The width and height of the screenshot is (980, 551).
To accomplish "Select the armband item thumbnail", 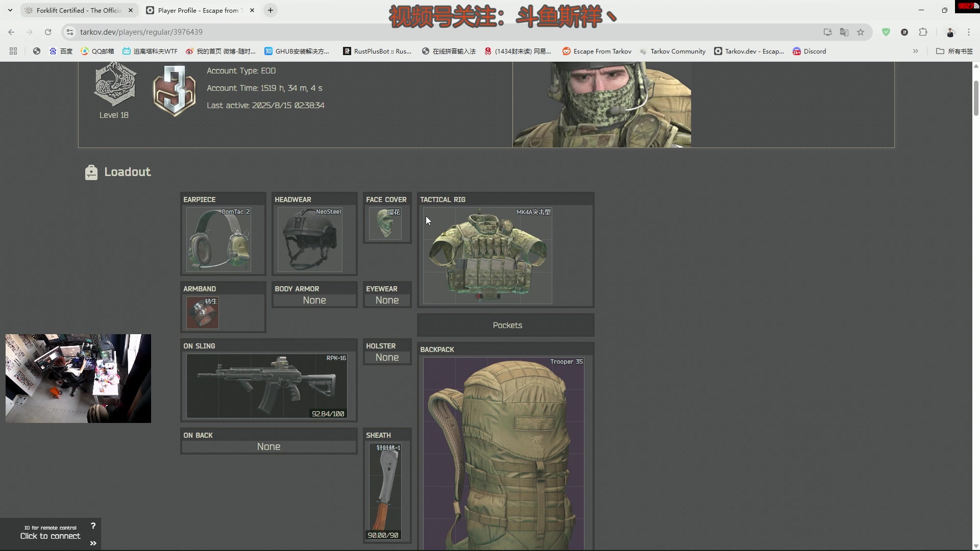I will 203,313.
